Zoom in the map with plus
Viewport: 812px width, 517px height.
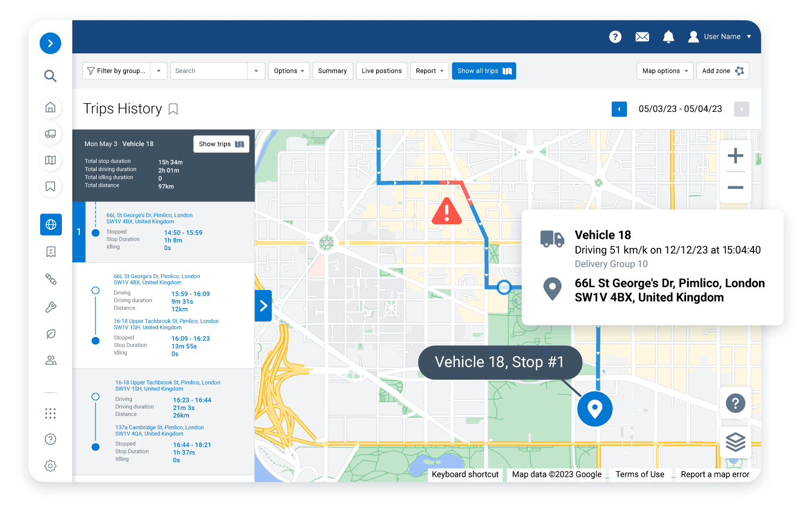click(x=735, y=156)
